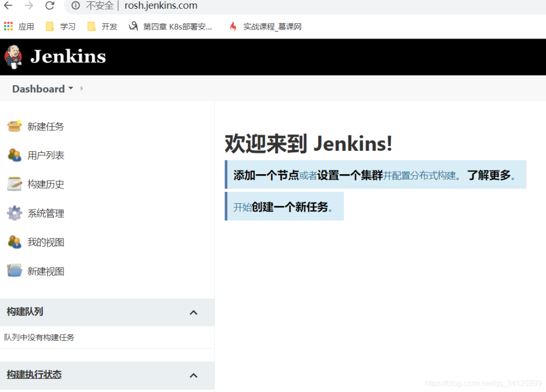
Task: Open 构建历史 in the sidebar
Action: tap(45, 184)
